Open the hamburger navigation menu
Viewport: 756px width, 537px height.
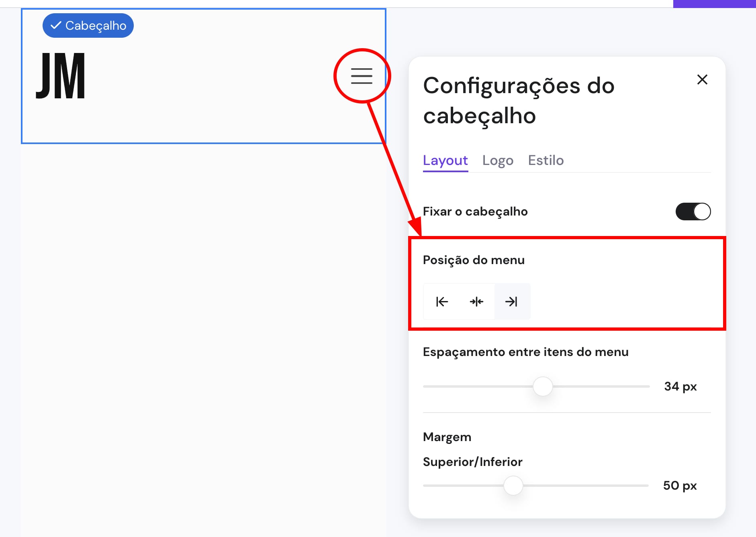(362, 76)
